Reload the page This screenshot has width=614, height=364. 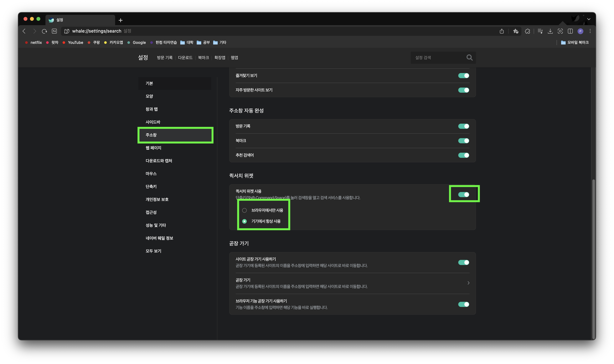(x=44, y=31)
